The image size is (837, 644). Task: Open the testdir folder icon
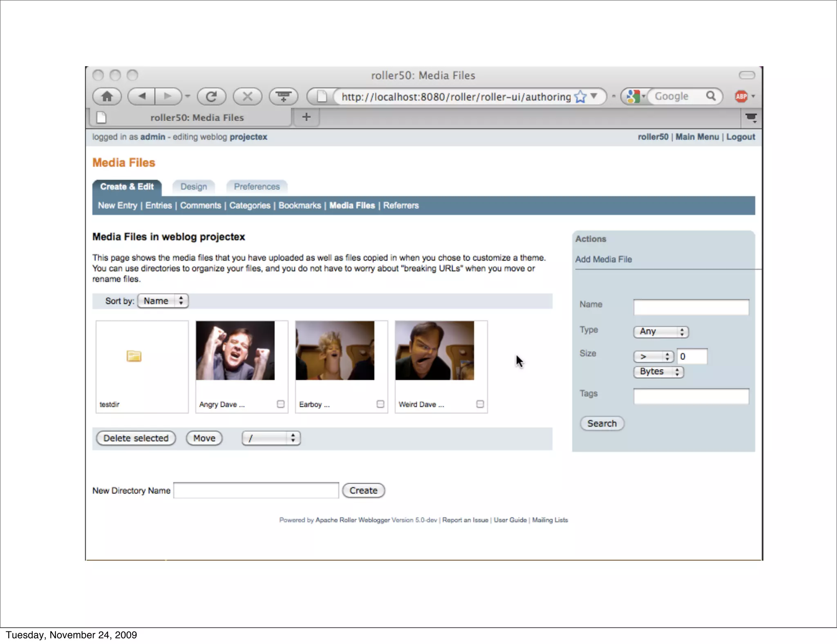point(134,356)
